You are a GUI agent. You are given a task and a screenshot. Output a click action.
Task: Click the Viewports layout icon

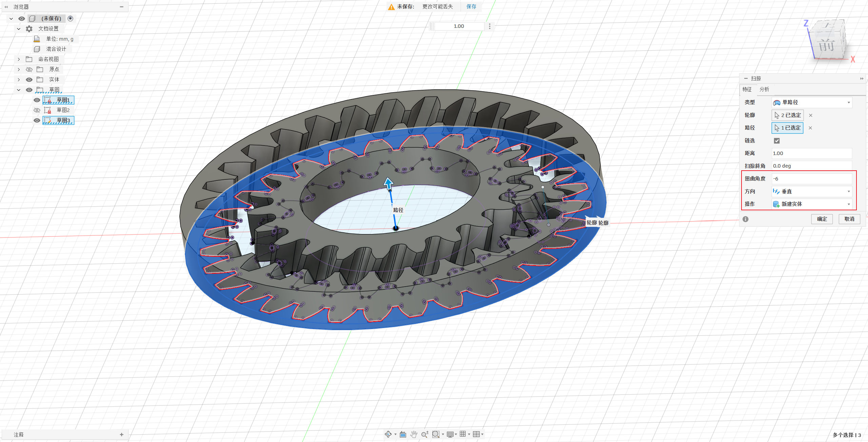[476, 434]
